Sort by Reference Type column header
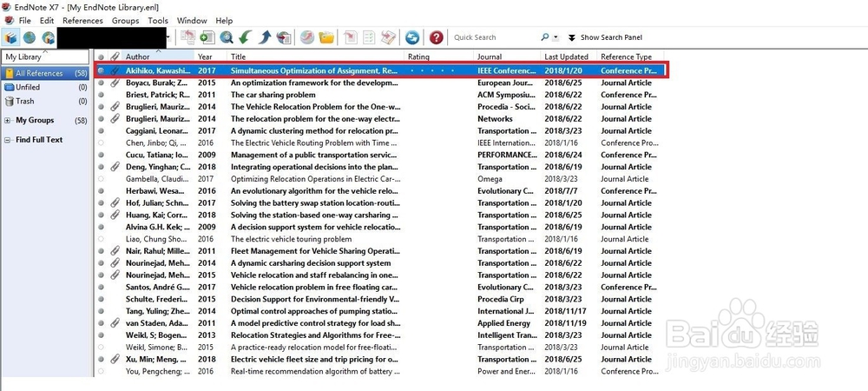868x391 pixels. 630,56
